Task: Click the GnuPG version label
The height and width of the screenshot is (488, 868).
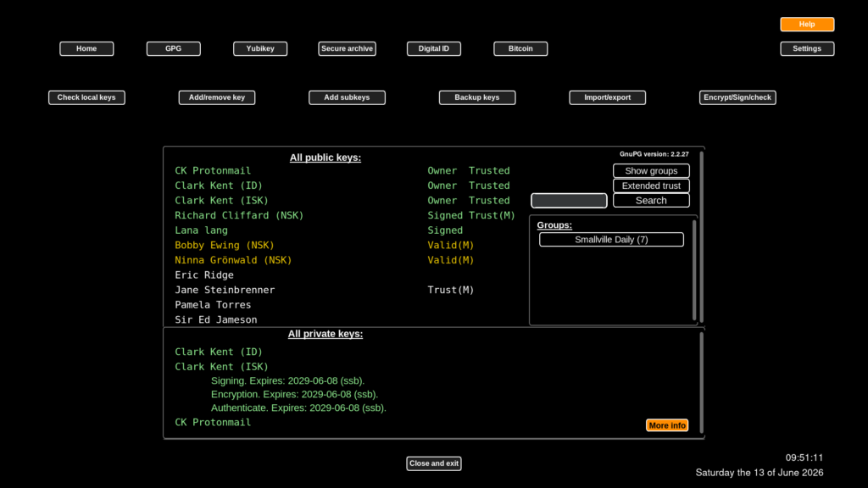Action: point(654,154)
